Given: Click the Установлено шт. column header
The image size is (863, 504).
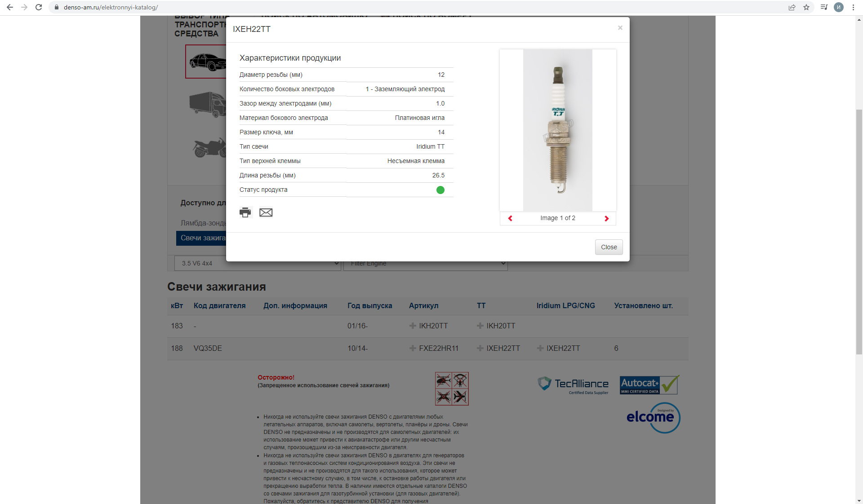Looking at the screenshot, I should [643, 305].
